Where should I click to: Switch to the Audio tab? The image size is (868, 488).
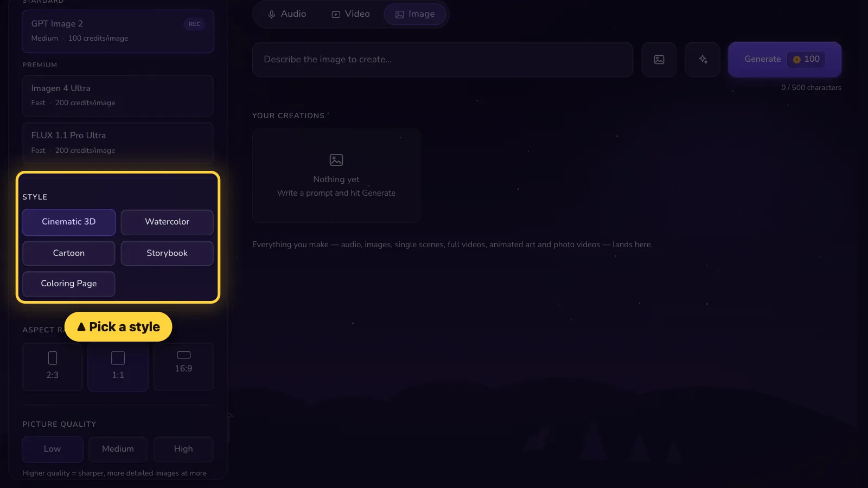point(287,14)
